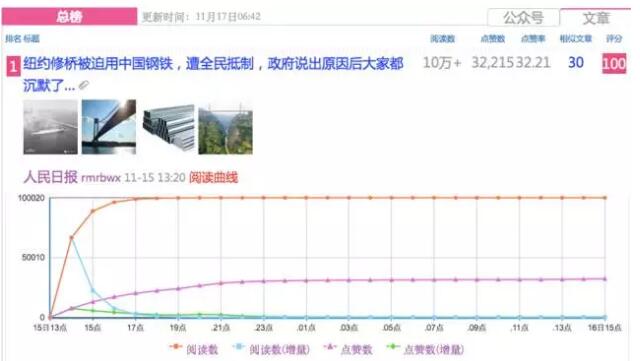This screenshot has height=361, width=640.
Task: Toggle 阅读数(增量) blue legend series
Action: pos(271,349)
